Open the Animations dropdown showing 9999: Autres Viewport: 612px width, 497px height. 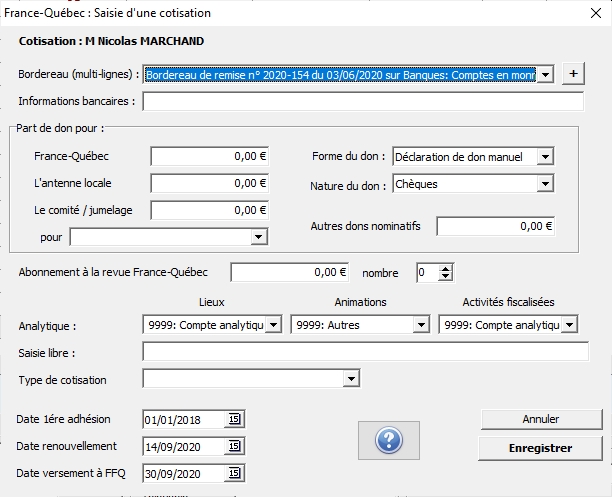coord(421,325)
